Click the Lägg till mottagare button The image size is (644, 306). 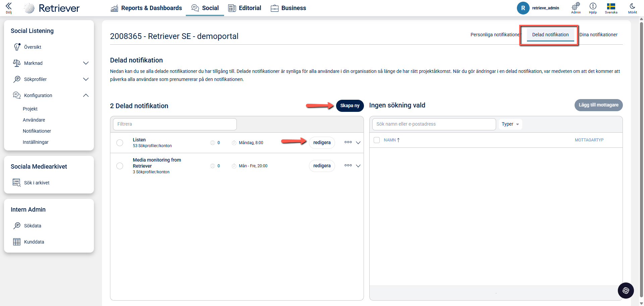599,105
